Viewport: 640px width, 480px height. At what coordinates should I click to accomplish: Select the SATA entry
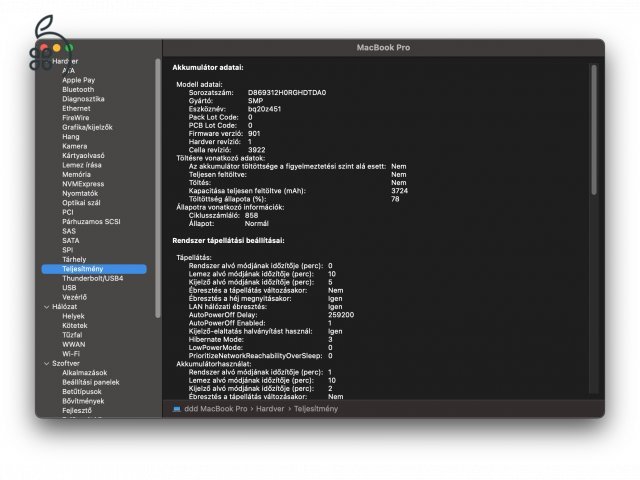(71, 240)
